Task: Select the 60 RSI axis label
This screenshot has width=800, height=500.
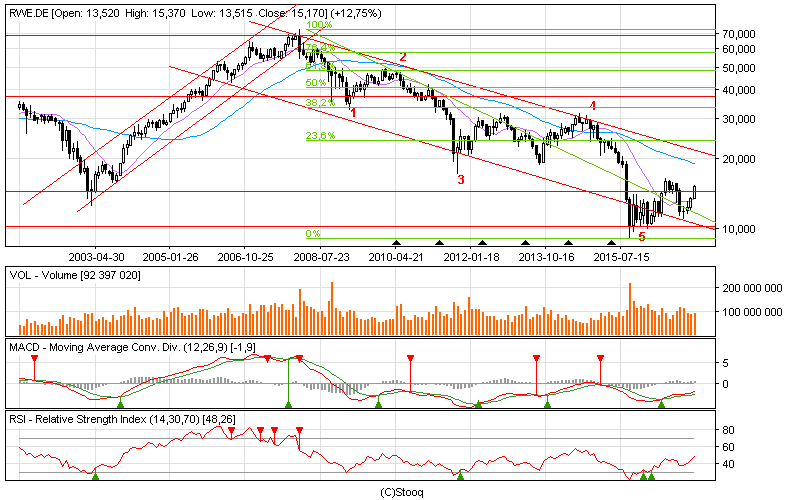Action: click(729, 447)
